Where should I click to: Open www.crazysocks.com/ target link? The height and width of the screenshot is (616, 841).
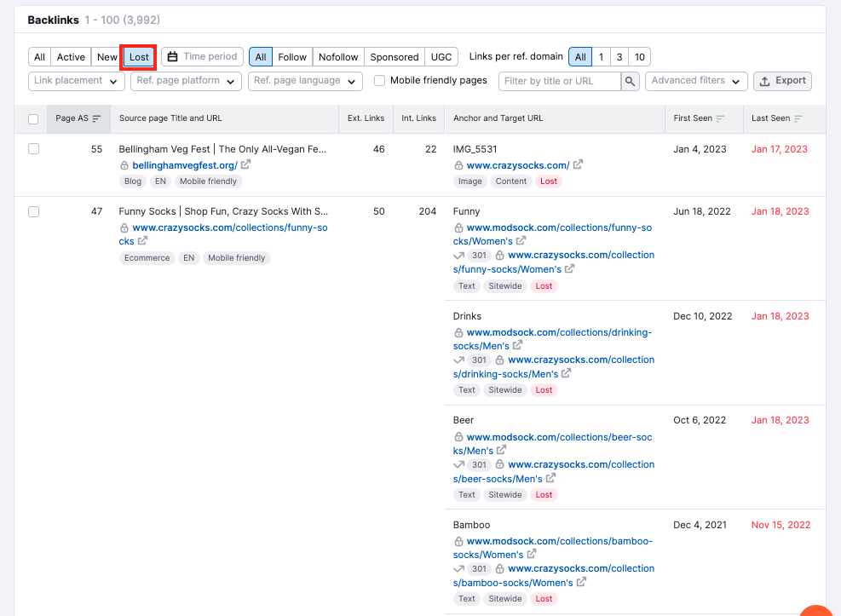point(518,165)
